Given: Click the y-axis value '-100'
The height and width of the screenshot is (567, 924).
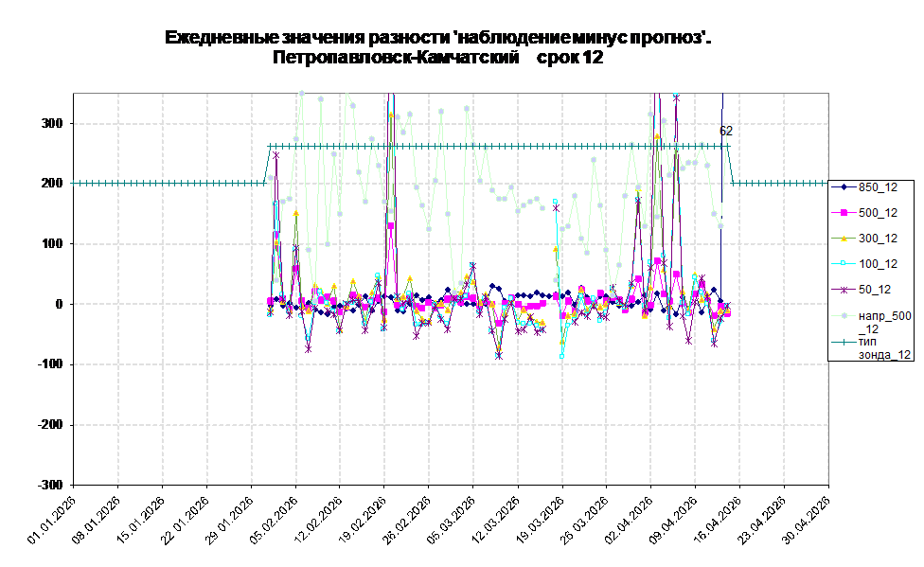Looking at the screenshot, I should [49, 364].
